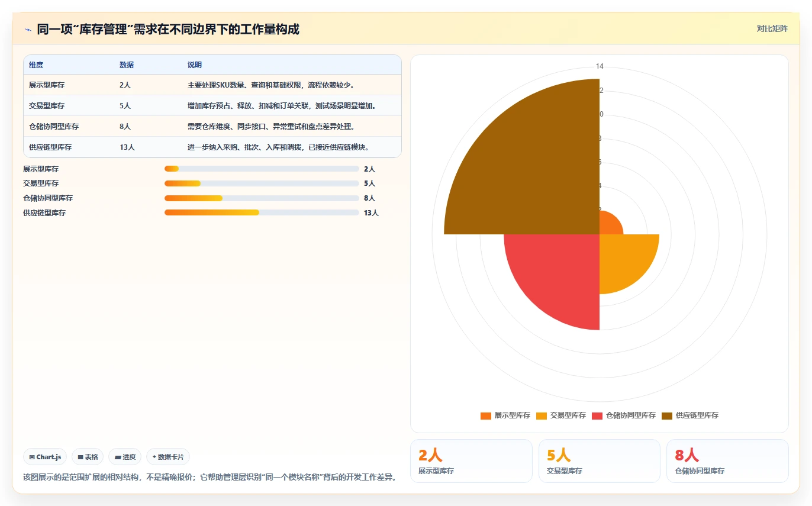812x506 pixels.
Task: Click the 供应链型库存 progress bar
Action: click(262, 212)
